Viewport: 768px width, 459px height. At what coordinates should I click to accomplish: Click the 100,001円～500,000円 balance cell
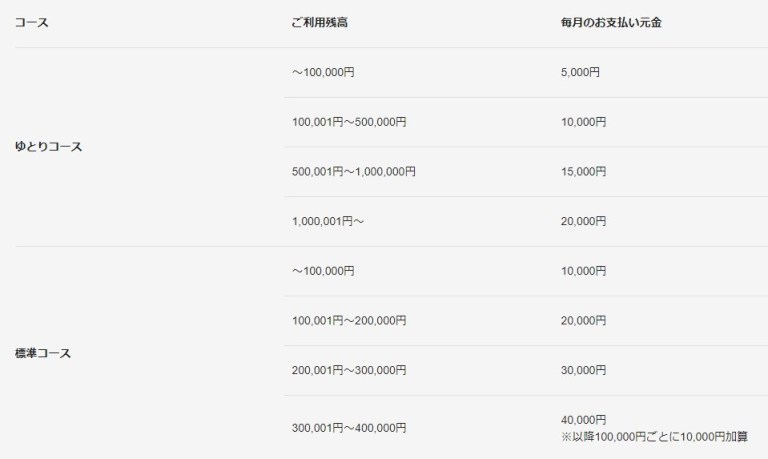[x=349, y=122]
